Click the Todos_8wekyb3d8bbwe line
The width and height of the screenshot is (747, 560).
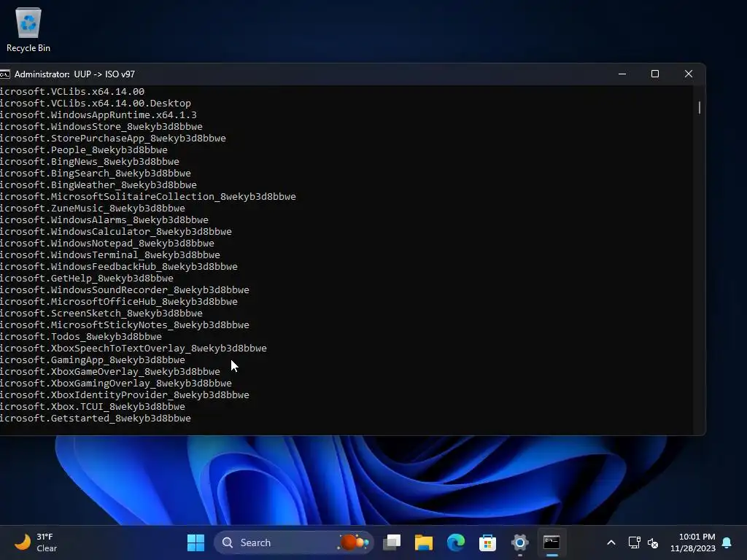[81, 337]
